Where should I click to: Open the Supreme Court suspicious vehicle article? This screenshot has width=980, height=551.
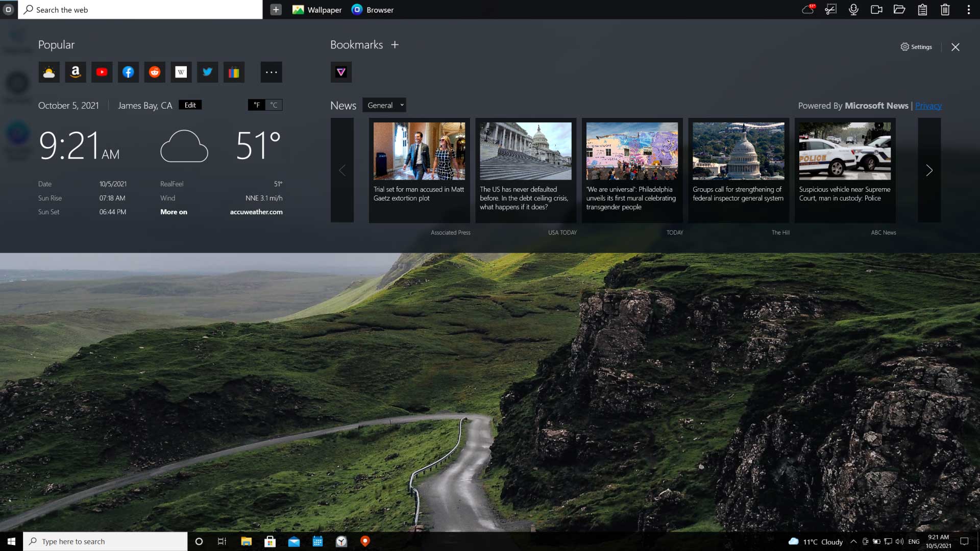pyautogui.click(x=845, y=170)
